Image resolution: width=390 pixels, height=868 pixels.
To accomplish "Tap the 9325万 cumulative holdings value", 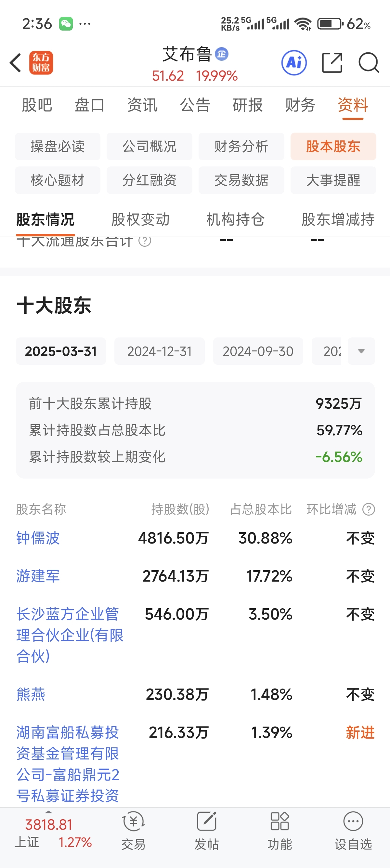I will coord(339,404).
